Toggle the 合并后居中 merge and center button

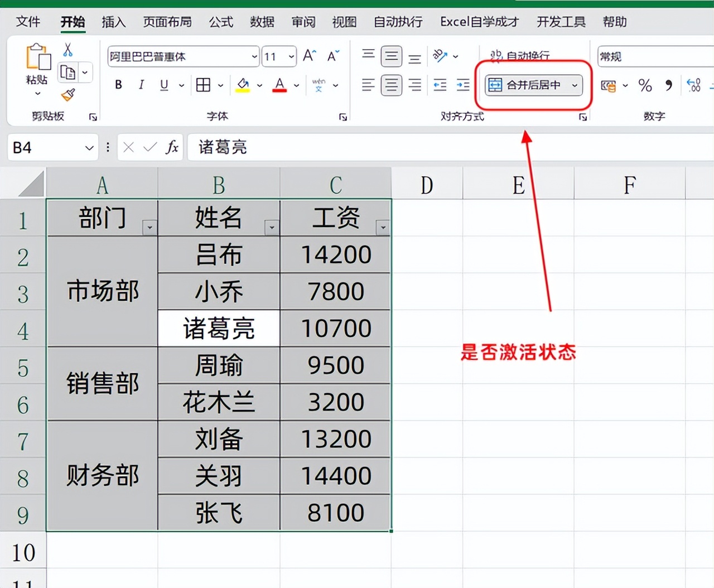[x=524, y=85]
